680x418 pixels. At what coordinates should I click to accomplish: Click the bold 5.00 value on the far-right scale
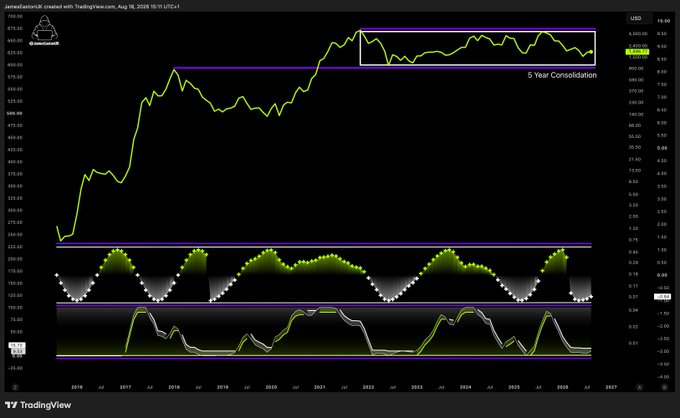(x=662, y=148)
